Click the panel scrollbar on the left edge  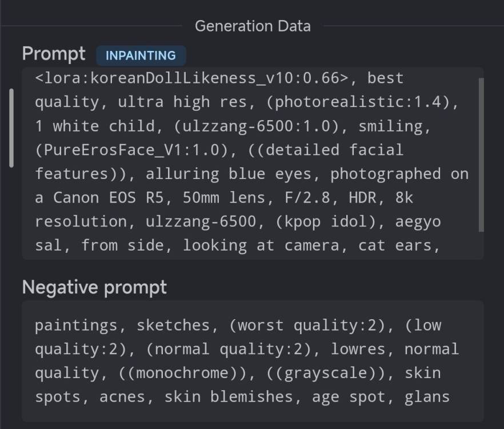(x=11, y=128)
